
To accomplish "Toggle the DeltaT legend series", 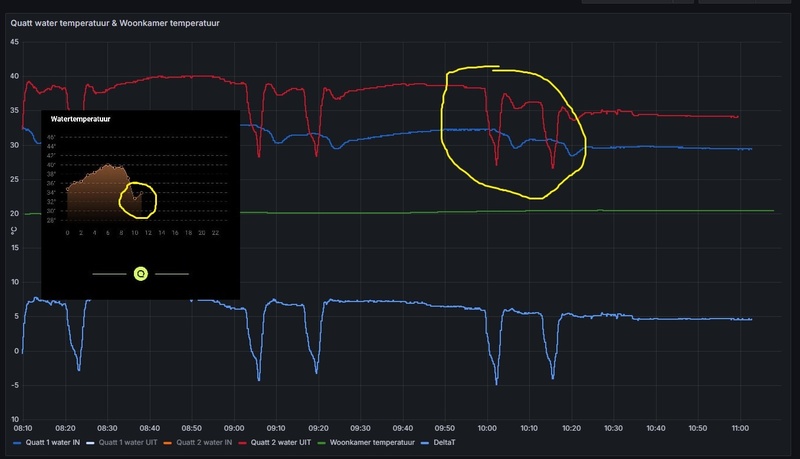I will 444,442.
